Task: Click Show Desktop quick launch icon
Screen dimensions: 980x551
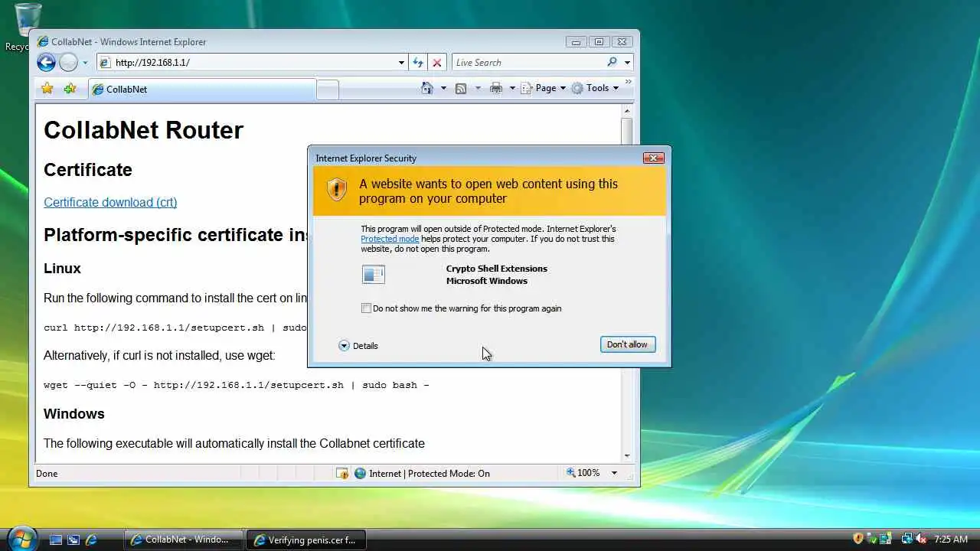Action: (56, 540)
